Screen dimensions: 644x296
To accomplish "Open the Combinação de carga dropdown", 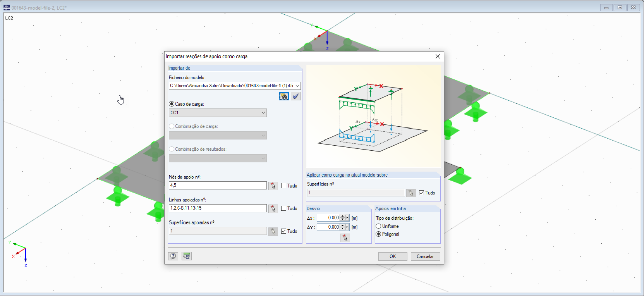I will [x=263, y=136].
